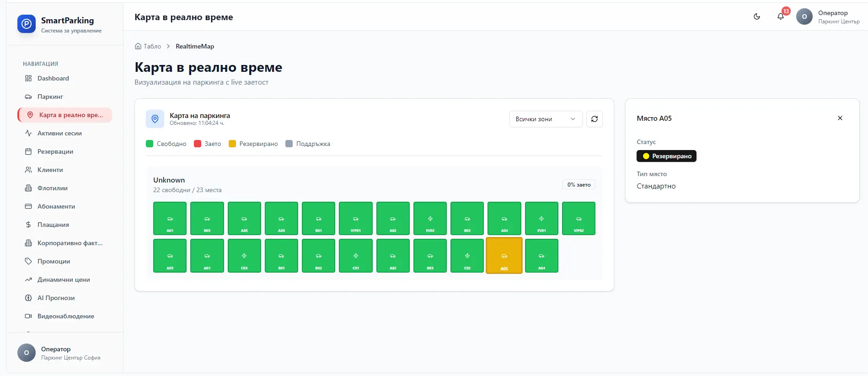Select parking spot VIP01
Viewport: 868px width, 376px height.
coord(356,218)
